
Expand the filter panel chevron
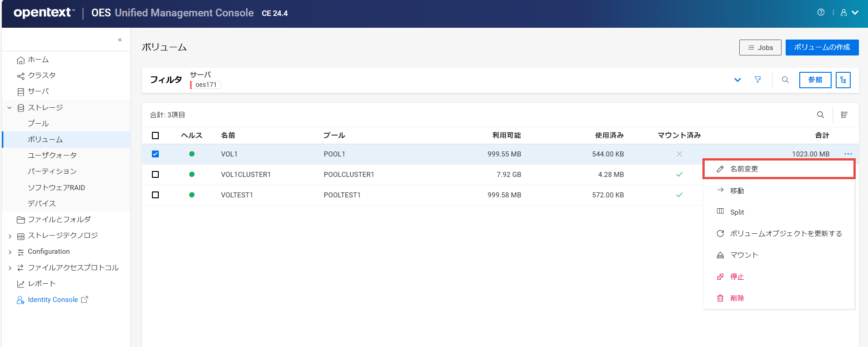[x=737, y=80]
